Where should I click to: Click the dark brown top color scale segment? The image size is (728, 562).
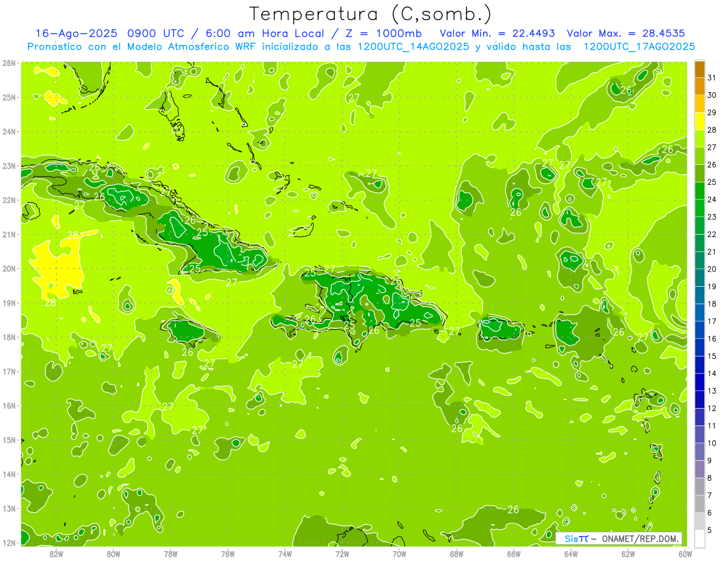click(699, 70)
